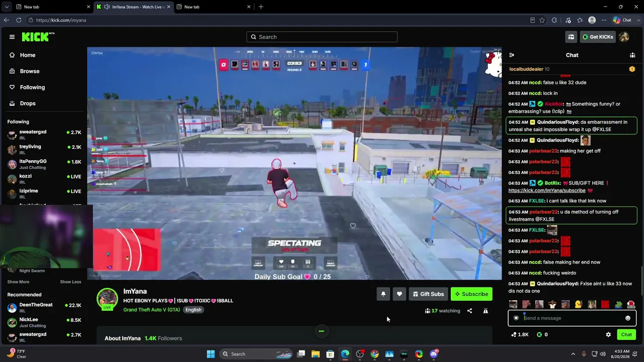
Task: Open DeenTheGreat recommended channel
Action: [44, 308]
